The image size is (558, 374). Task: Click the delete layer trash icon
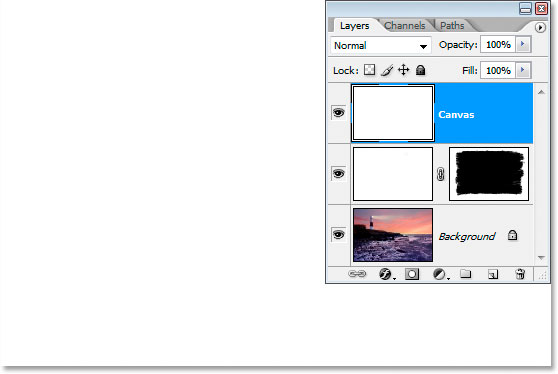(520, 274)
